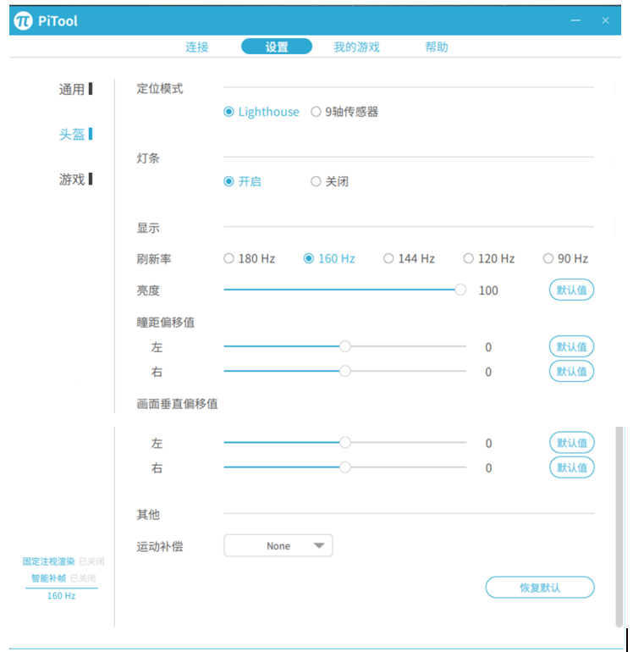Switch to the 设置 tab
This screenshot has height=652, width=644.
(x=277, y=47)
